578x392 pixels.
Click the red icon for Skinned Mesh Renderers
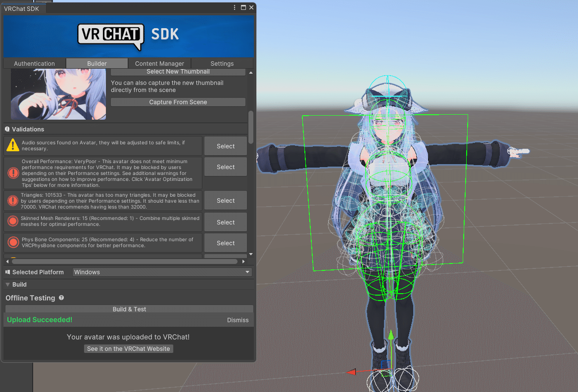[x=13, y=221]
